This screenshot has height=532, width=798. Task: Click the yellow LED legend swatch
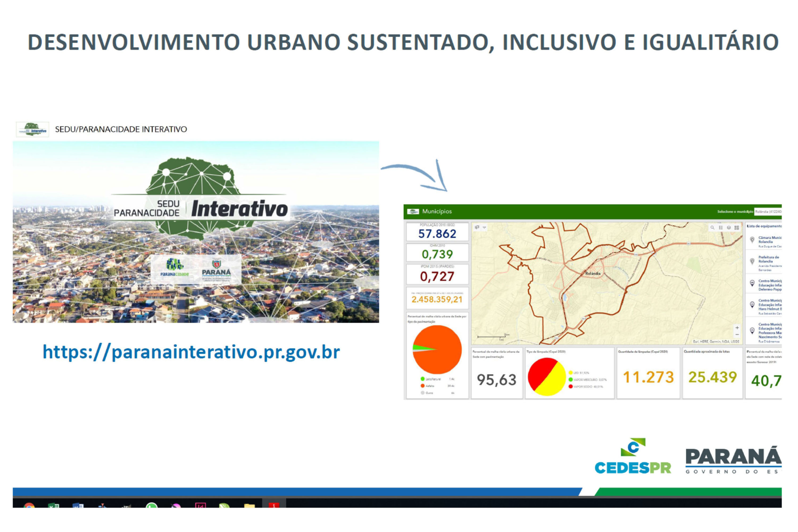571,373
